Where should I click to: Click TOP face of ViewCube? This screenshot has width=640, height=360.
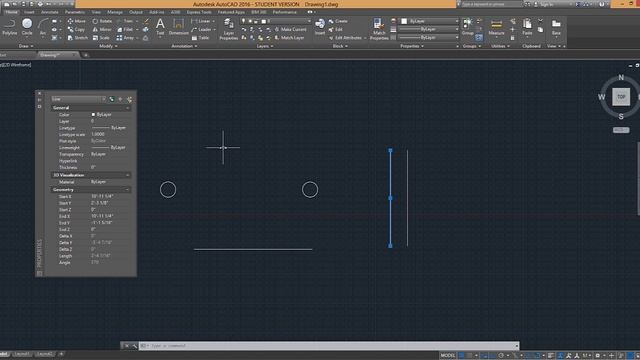(x=621, y=97)
